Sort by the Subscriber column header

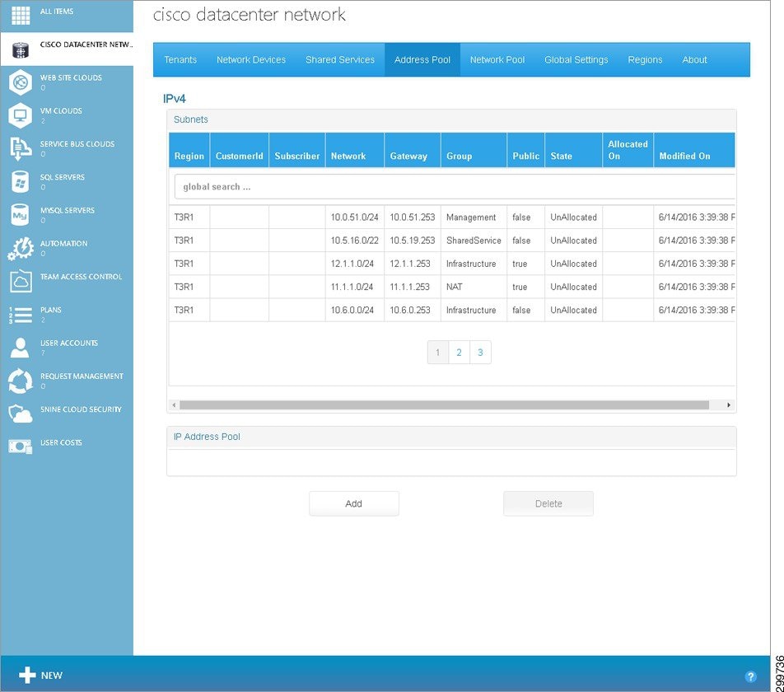(297, 150)
